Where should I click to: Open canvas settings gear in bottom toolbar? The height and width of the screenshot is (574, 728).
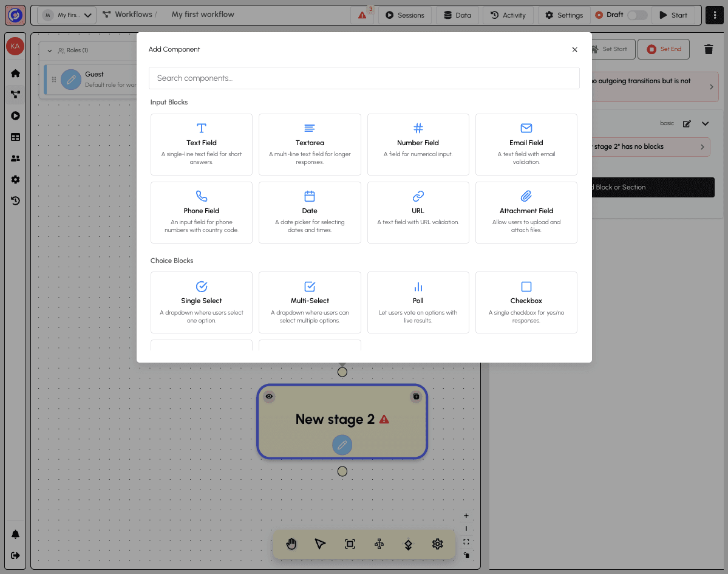tap(437, 544)
